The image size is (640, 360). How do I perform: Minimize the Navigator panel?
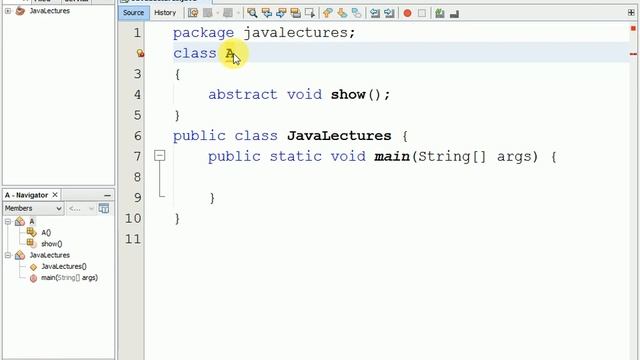(x=107, y=196)
